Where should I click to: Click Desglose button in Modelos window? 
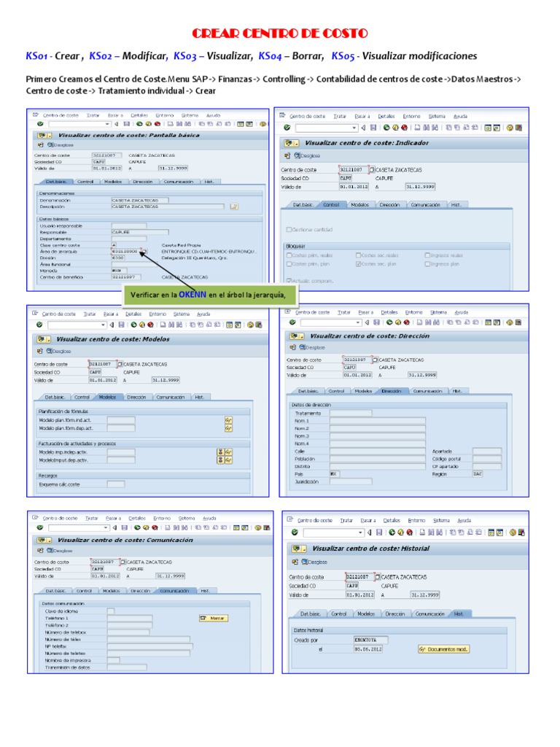point(58,351)
